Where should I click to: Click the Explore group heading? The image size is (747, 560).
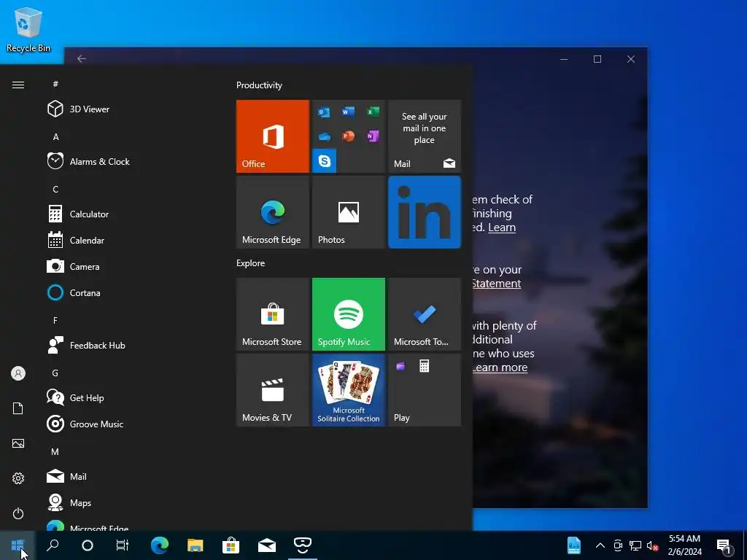coord(251,262)
